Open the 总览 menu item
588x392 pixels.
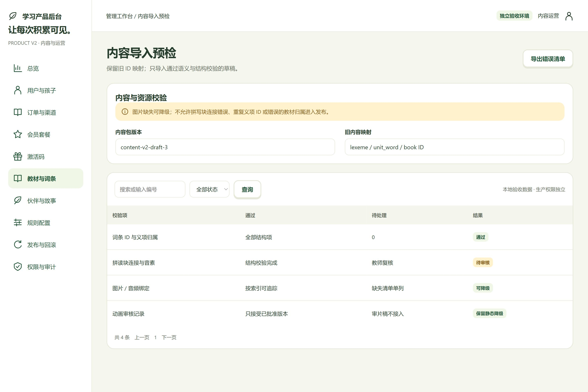click(46, 68)
